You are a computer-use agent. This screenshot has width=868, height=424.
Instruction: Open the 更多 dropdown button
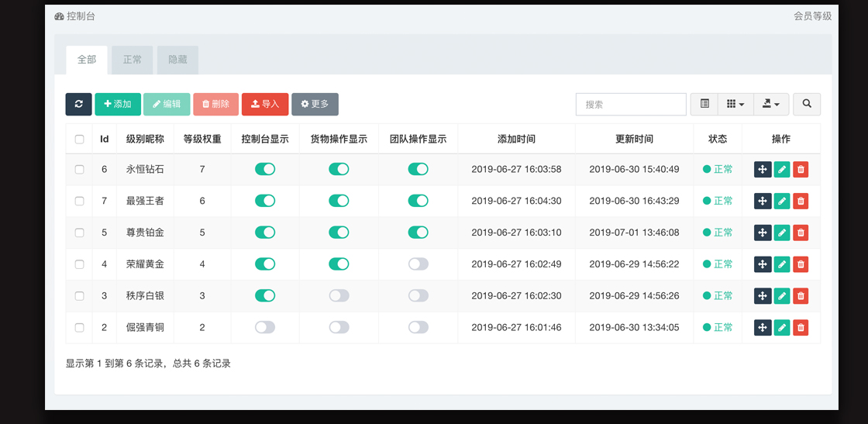[x=315, y=104]
